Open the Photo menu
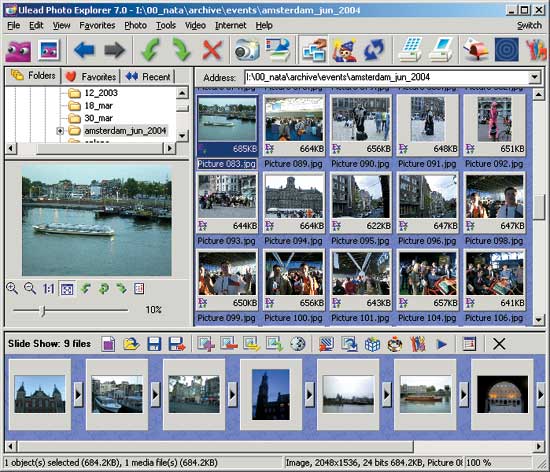The width and height of the screenshot is (550, 472). coord(135,26)
